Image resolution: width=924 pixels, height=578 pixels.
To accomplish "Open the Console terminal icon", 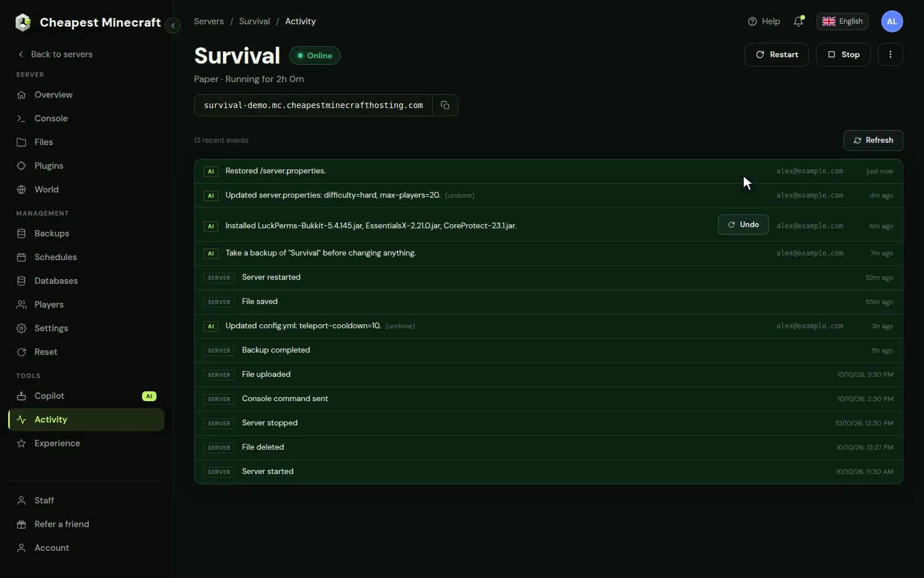I will point(21,118).
